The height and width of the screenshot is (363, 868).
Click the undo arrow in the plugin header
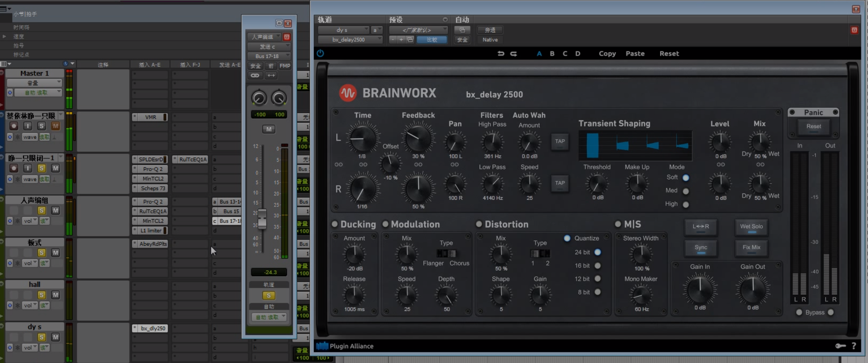click(x=501, y=53)
